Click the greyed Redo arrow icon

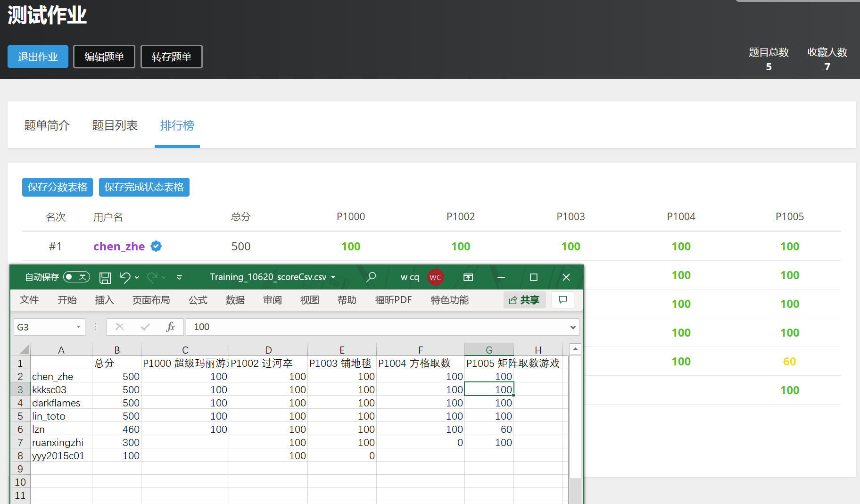(x=152, y=277)
